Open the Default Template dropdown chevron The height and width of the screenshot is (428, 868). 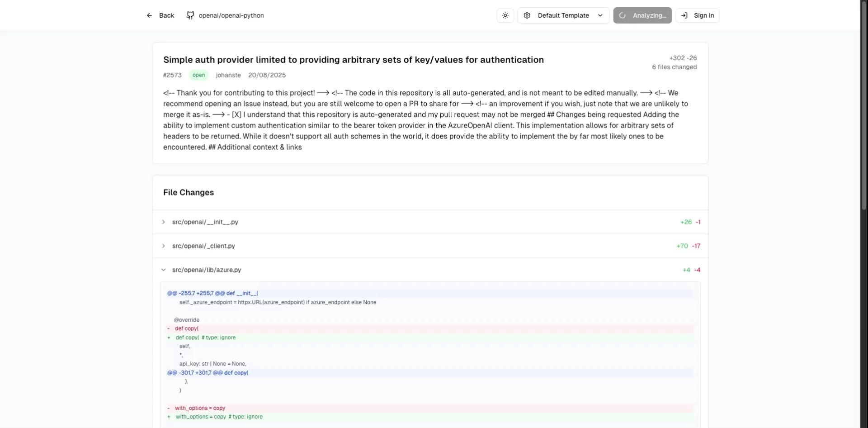(x=600, y=15)
